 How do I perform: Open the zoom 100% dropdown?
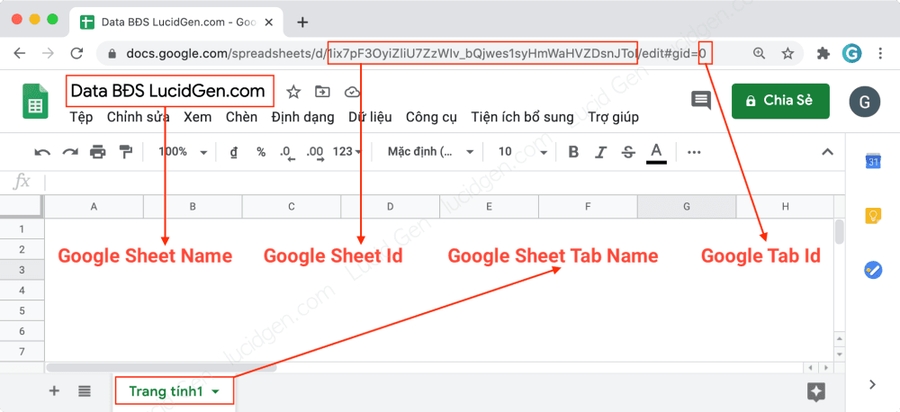tap(183, 152)
